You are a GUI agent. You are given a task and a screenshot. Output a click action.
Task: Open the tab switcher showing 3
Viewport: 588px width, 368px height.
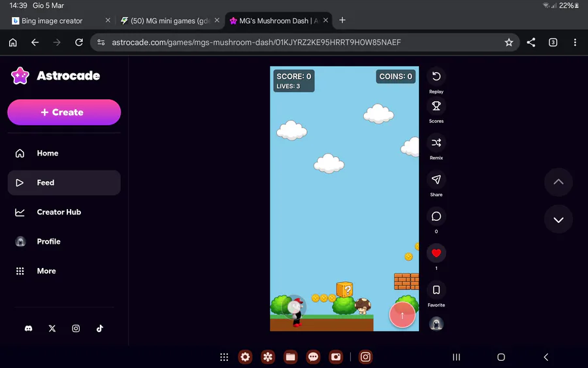(553, 42)
